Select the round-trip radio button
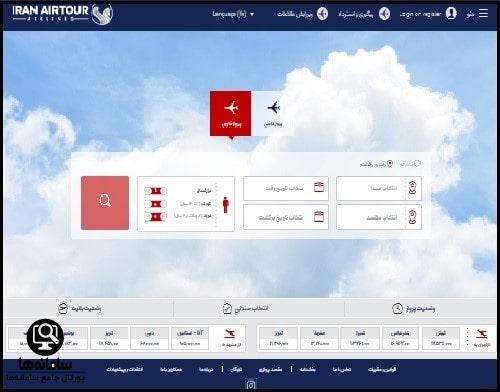 click(x=390, y=164)
